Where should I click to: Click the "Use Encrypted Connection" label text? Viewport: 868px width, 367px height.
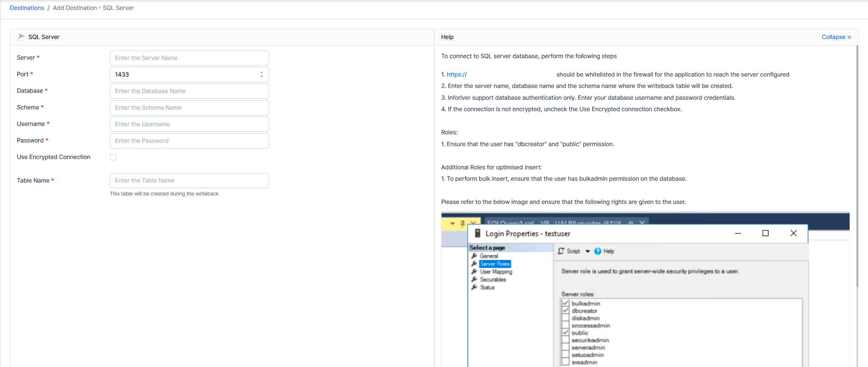coord(53,157)
